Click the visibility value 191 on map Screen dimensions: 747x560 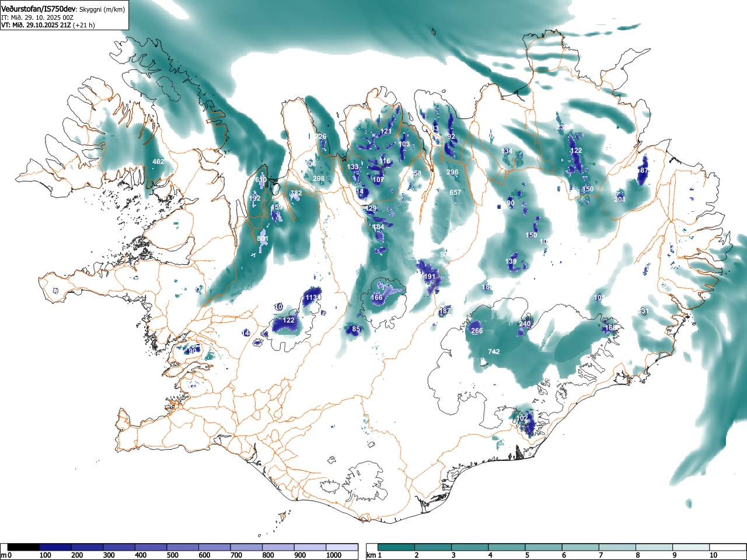pos(430,276)
